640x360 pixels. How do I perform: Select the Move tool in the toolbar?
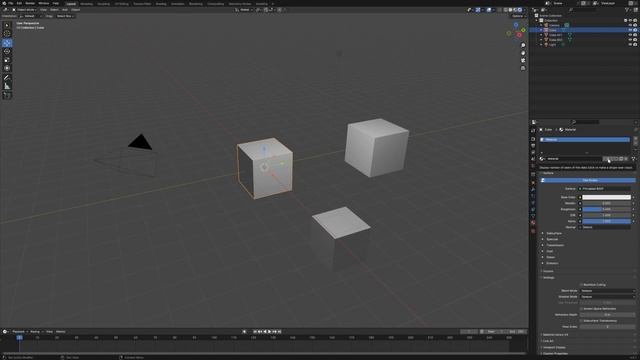point(7,43)
